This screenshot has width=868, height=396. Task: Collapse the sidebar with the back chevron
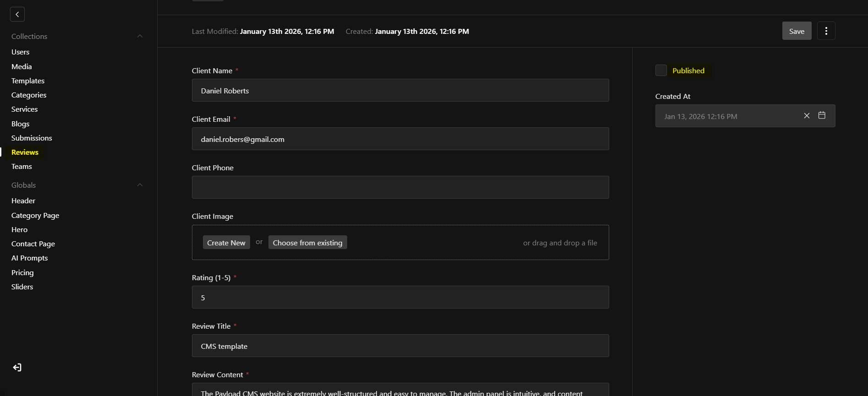pos(17,14)
